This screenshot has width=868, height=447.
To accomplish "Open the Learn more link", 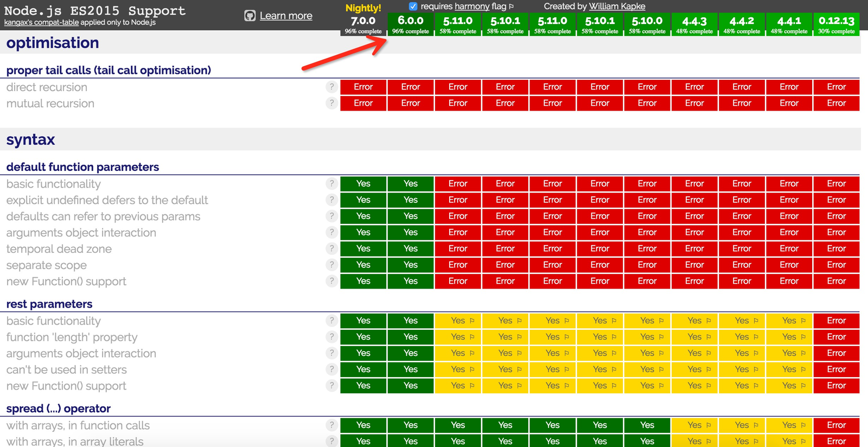I will click(286, 16).
